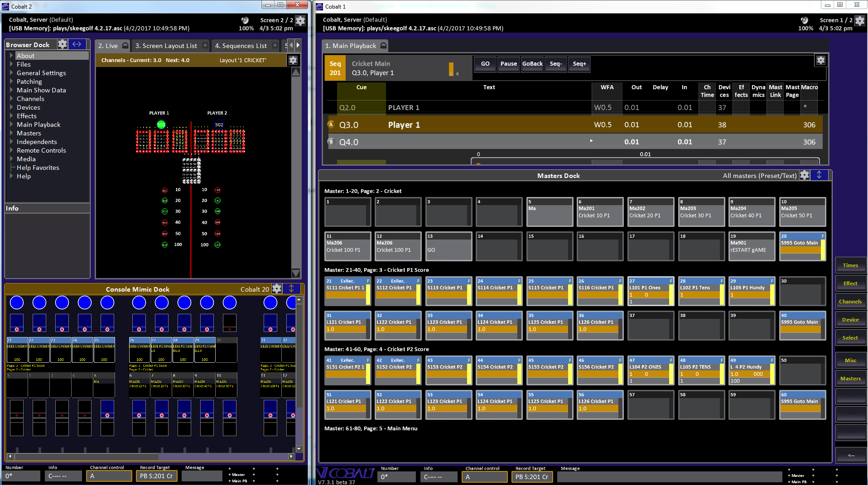This screenshot has width=868, height=485.
Task: Click Browser Dock horizontal resize arrow icon
Action: coord(77,44)
